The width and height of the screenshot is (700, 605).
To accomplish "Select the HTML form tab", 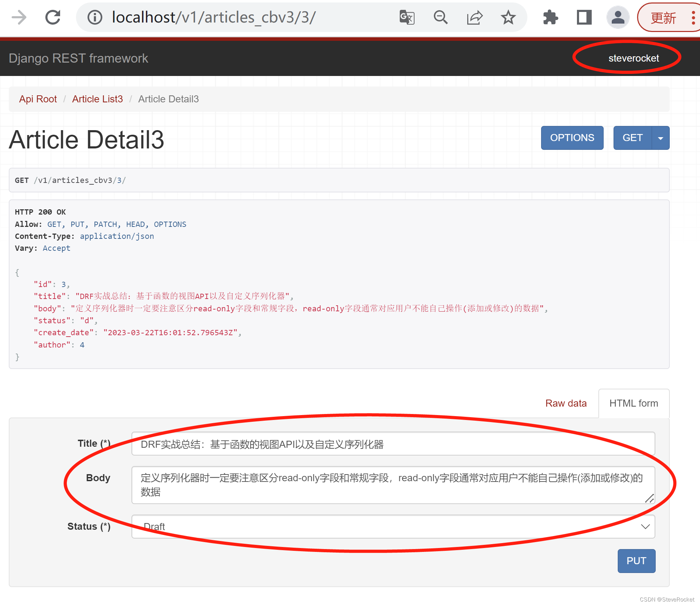I will tap(634, 403).
